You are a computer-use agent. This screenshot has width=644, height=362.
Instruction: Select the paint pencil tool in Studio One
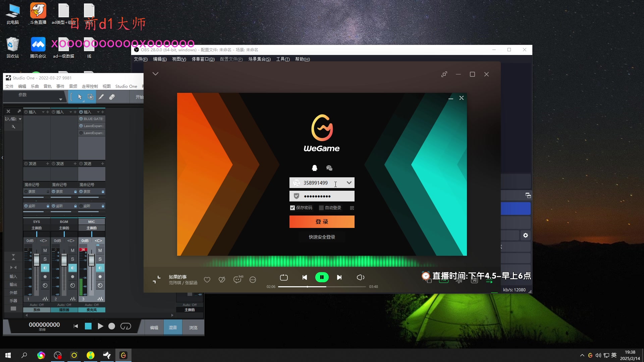point(101,97)
